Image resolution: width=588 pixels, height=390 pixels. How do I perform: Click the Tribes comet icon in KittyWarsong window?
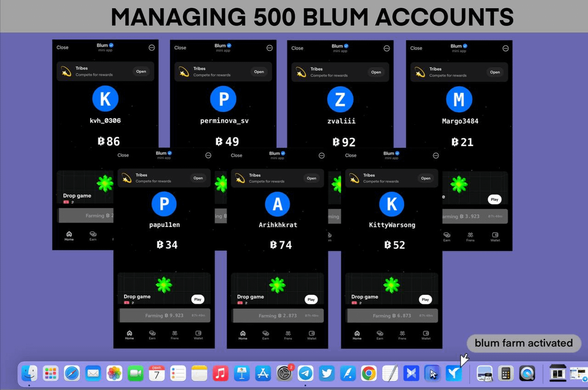355,178
